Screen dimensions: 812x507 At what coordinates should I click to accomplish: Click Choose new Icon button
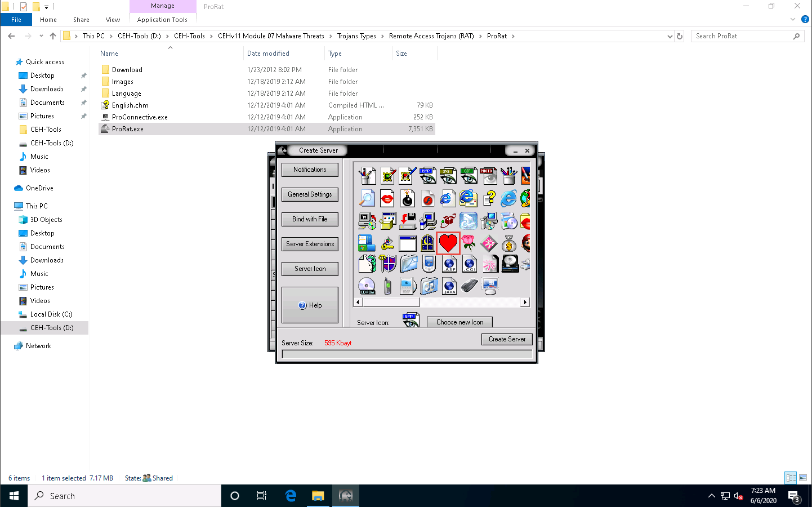point(459,322)
